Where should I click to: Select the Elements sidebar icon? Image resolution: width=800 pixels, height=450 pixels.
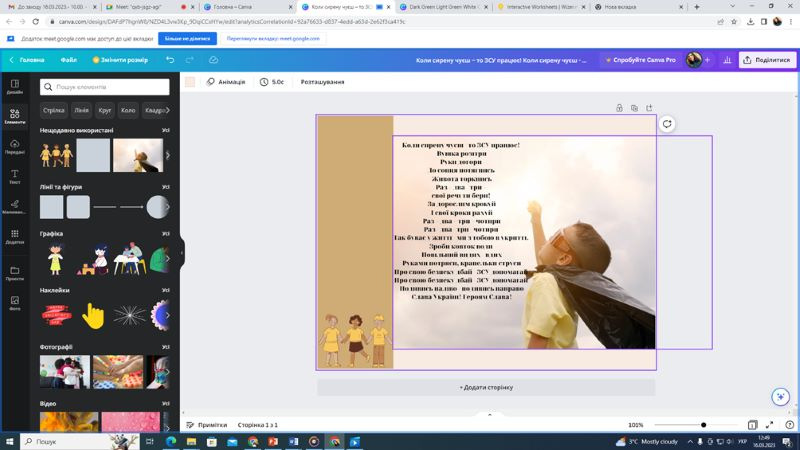tap(15, 116)
